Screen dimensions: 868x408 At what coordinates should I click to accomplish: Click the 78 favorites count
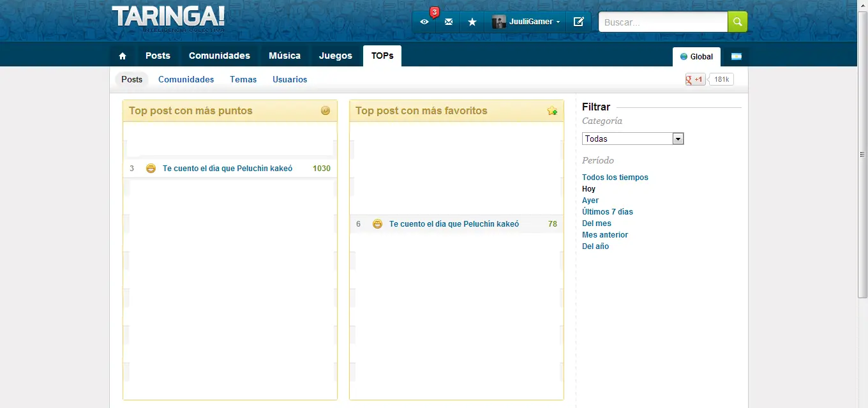(x=553, y=224)
